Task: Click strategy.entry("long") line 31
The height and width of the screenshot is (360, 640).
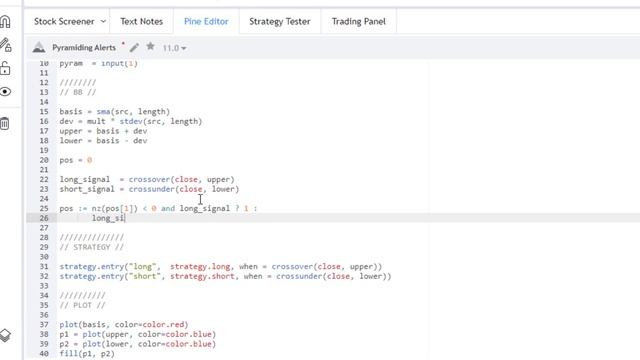Action: [x=221, y=267]
